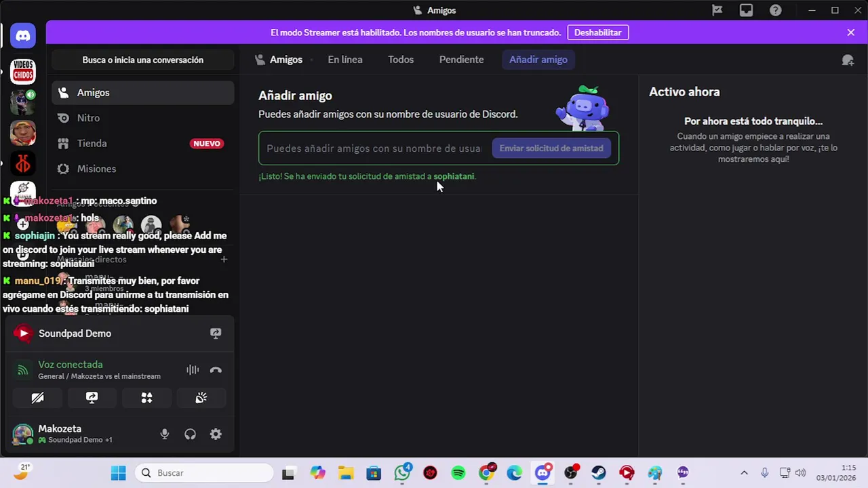Open the Videos Chidos server

(x=23, y=71)
